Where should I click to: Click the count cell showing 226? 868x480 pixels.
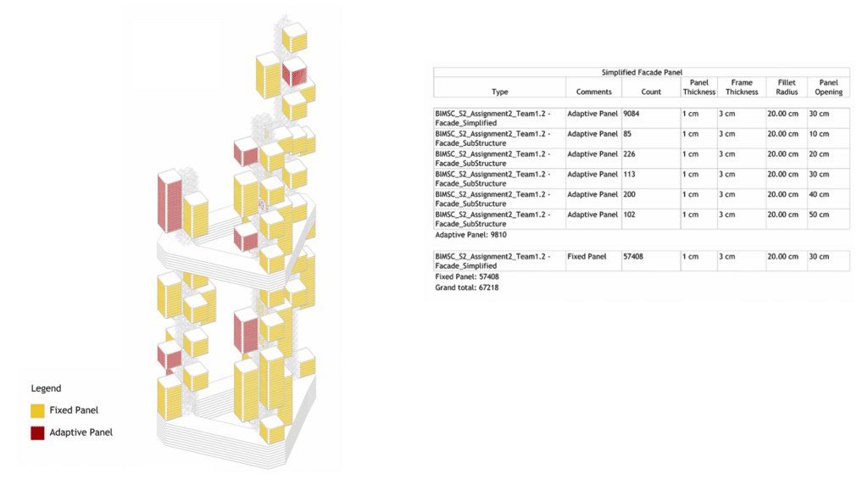(632, 154)
